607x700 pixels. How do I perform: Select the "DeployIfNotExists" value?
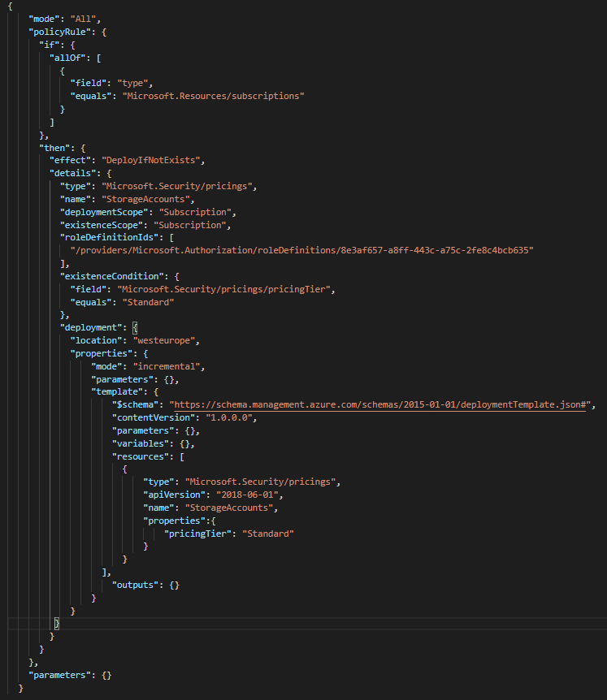point(150,160)
